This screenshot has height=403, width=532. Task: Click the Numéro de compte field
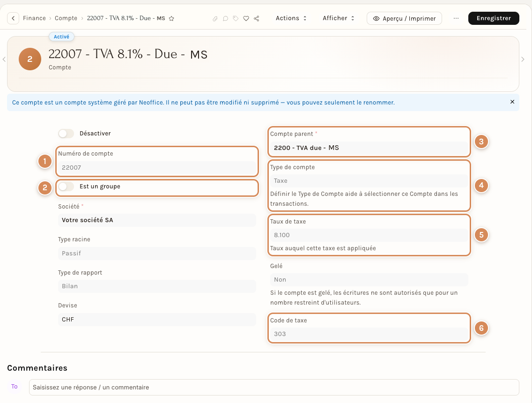point(157,167)
